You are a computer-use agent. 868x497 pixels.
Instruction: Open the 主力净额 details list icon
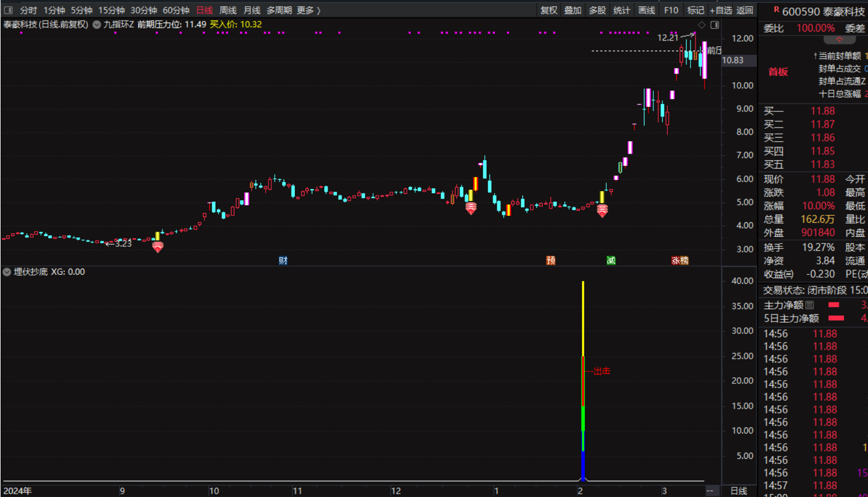pyautogui.click(x=810, y=305)
